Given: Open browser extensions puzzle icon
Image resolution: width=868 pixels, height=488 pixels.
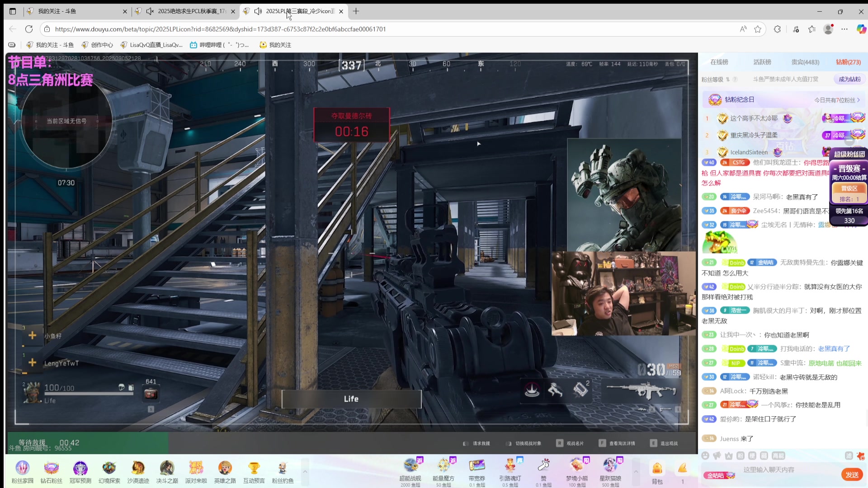Looking at the screenshot, I should (x=777, y=29).
